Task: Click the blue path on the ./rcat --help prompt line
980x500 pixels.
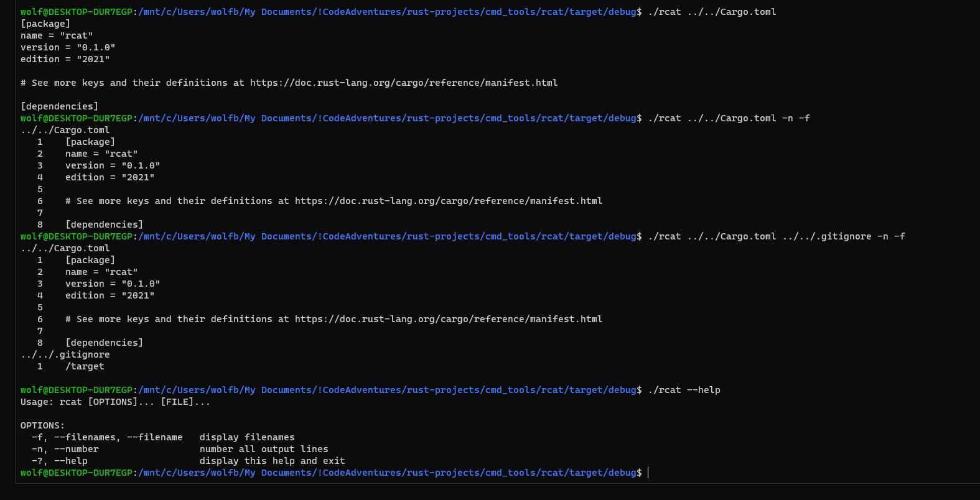Action: 387,390
